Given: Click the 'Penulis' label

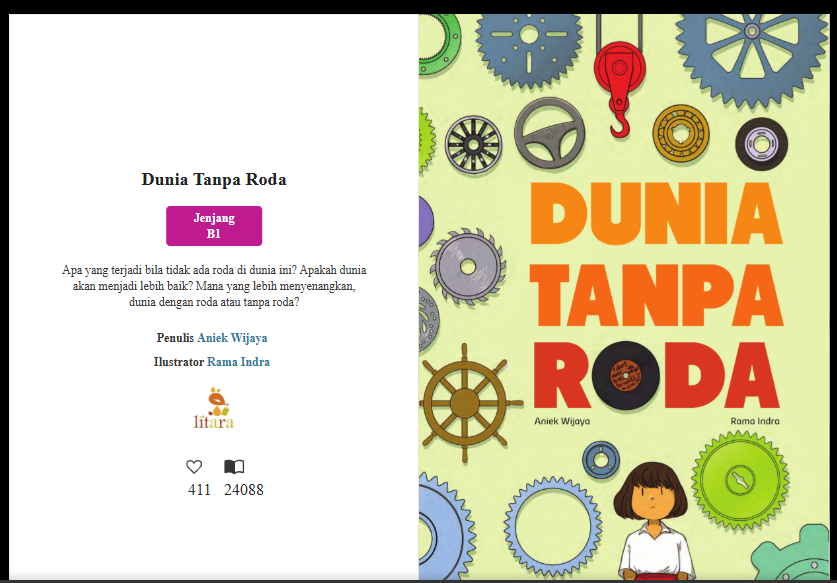Looking at the screenshot, I should pyautogui.click(x=175, y=338).
